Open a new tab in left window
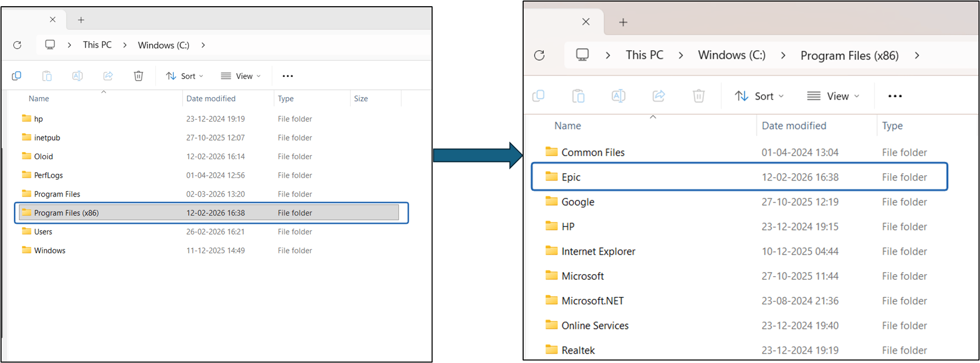Image resolution: width=980 pixels, height=363 pixels. (x=81, y=20)
